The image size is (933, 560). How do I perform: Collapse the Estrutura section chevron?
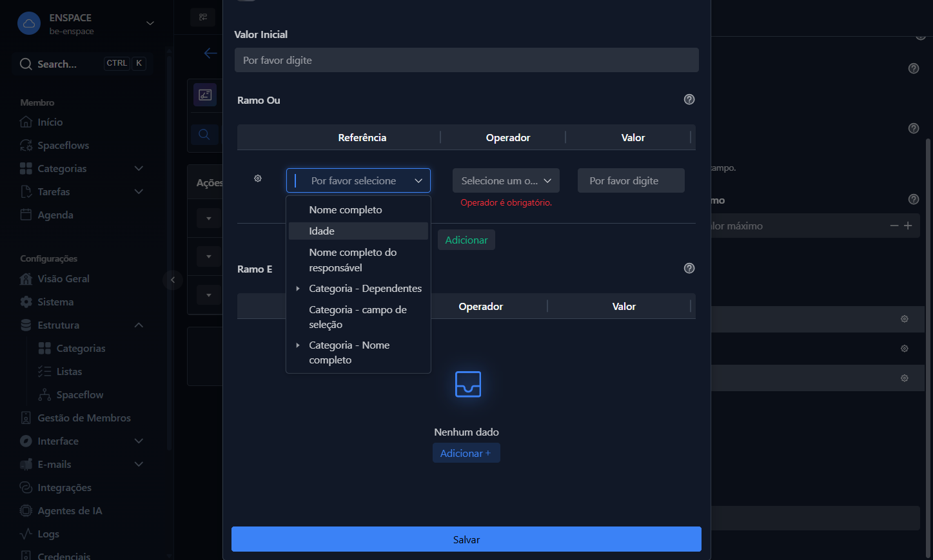point(139,325)
